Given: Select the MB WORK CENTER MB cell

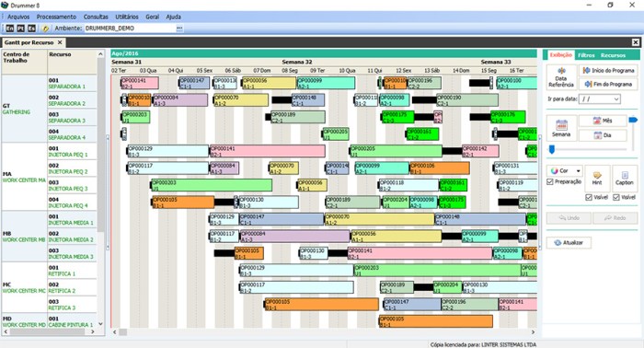Looking at the screenshot, I should coord(24,237).
